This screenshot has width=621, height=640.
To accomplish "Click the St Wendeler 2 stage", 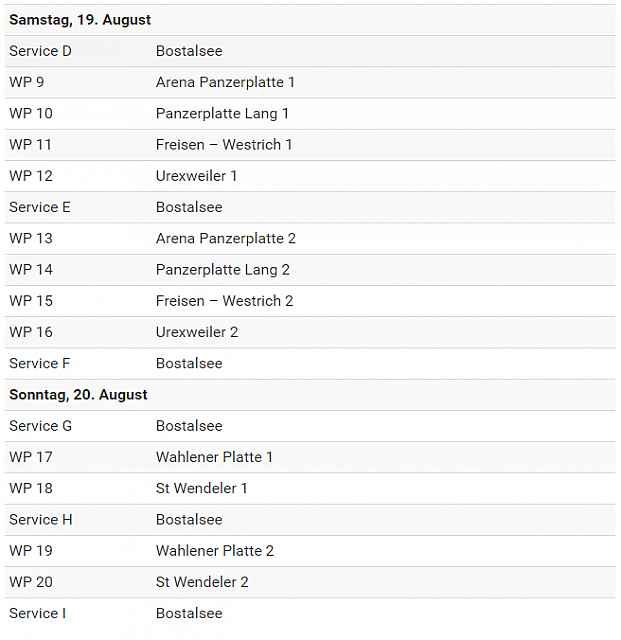I will click(x=202, y=582).
